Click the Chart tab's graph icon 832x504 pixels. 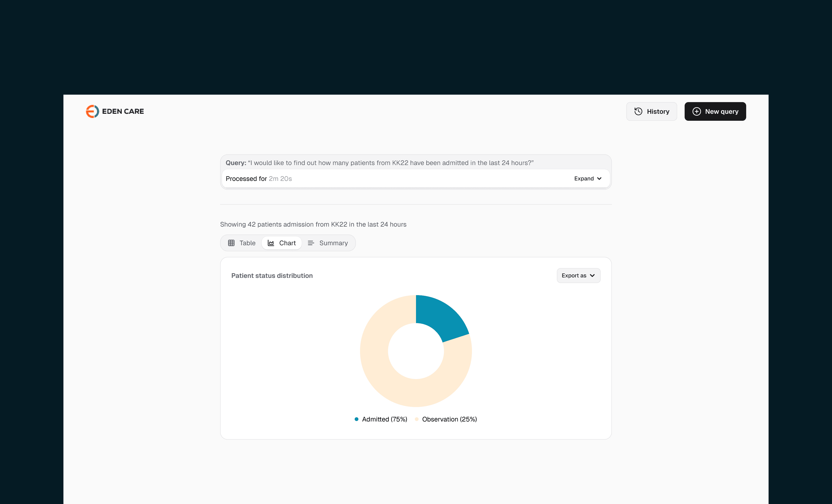(x=271, y=243)
